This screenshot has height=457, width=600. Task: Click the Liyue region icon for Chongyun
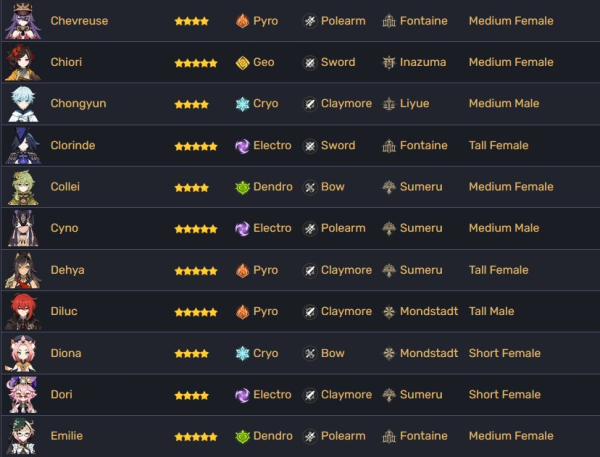point(389,104)
